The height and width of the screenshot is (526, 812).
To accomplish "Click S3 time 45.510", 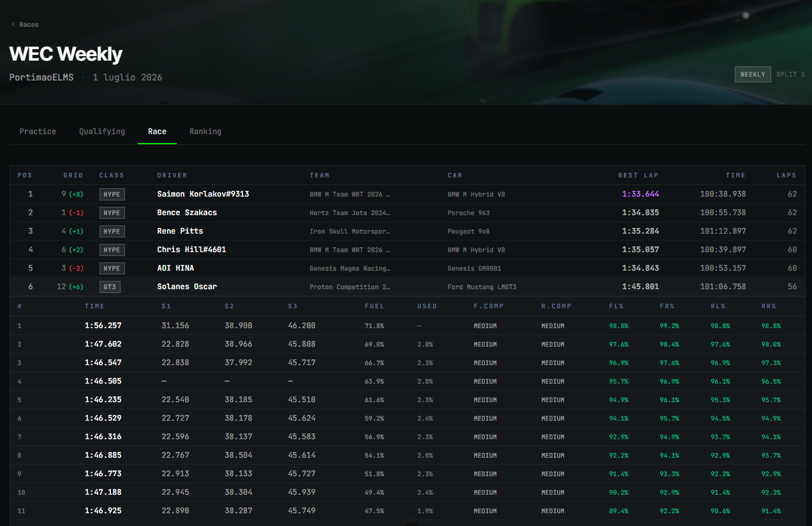I will (x=302, y=400).
